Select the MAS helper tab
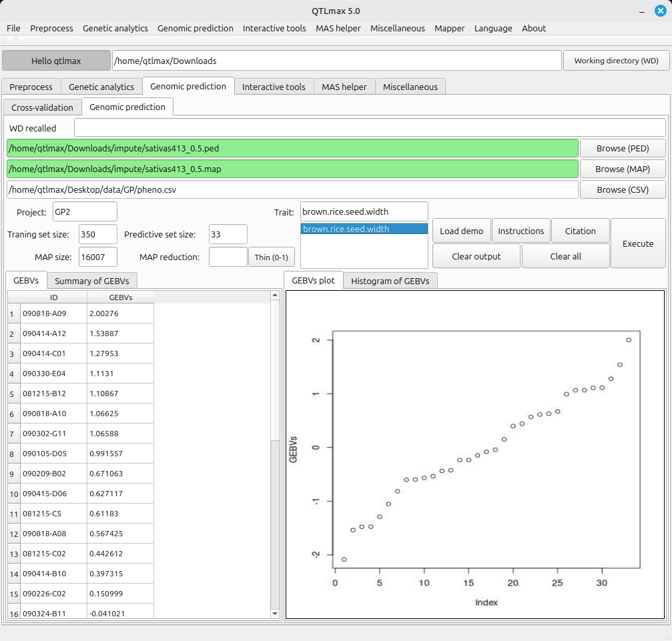 click(x=344, y=87)
